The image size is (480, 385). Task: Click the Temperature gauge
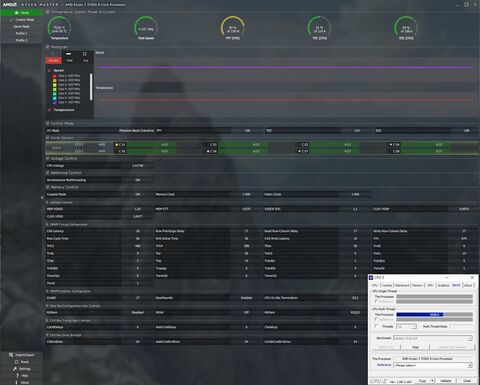point(59,28)
